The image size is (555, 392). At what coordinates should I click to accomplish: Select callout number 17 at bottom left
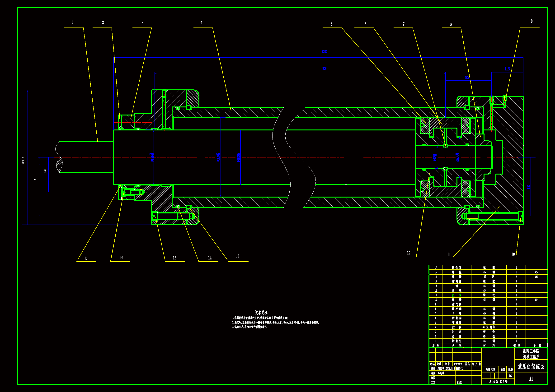click(x=86, y=259)
